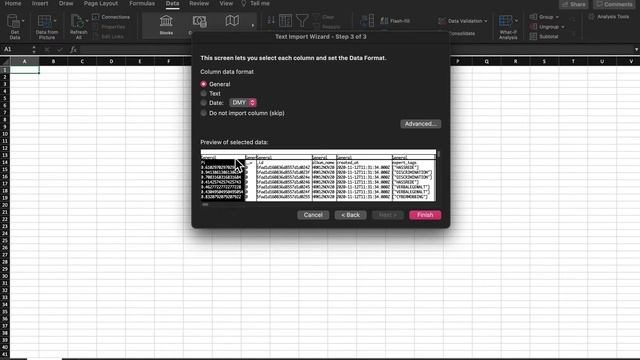Select Do not import column (skip)
The width and height of the screenshot is (640, 360).
click(x=204, y=113)
